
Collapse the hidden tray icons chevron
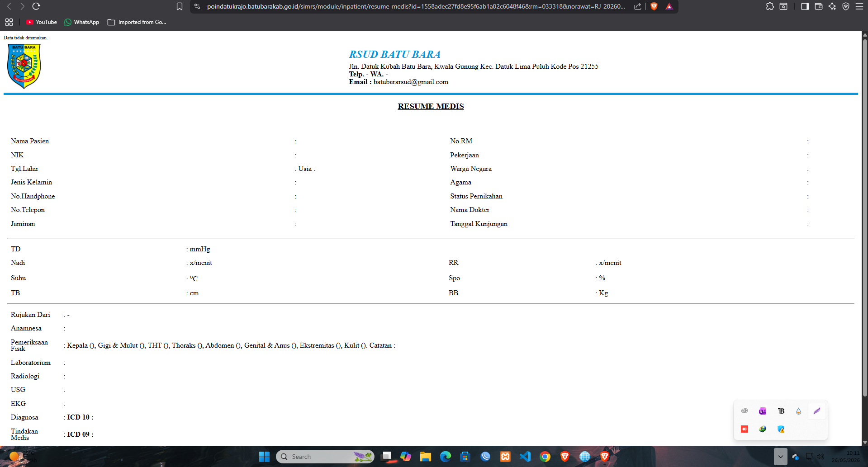[x=780, y=457]
